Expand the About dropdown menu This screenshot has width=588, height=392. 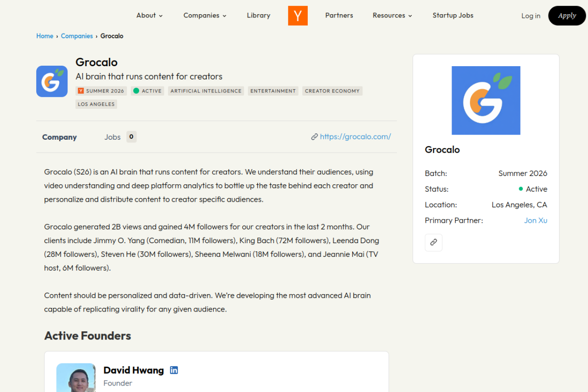click(150, 16)
